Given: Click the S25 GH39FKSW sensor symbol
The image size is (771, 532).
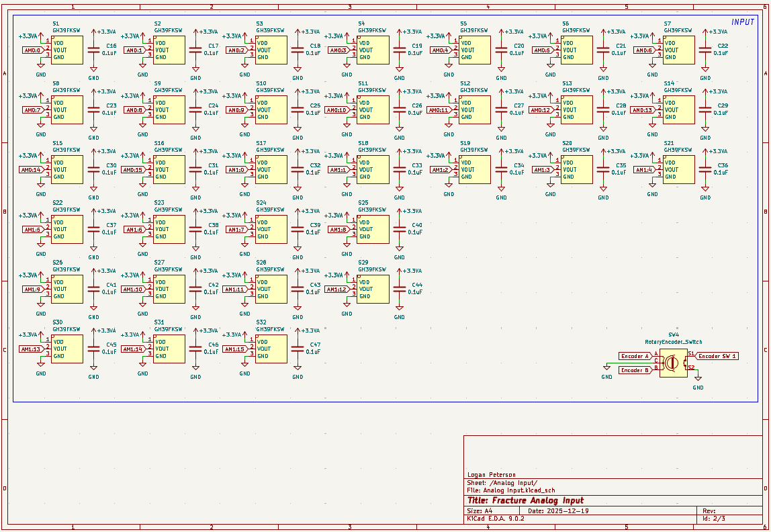Looking at the screenshot, I should [373, 230].
